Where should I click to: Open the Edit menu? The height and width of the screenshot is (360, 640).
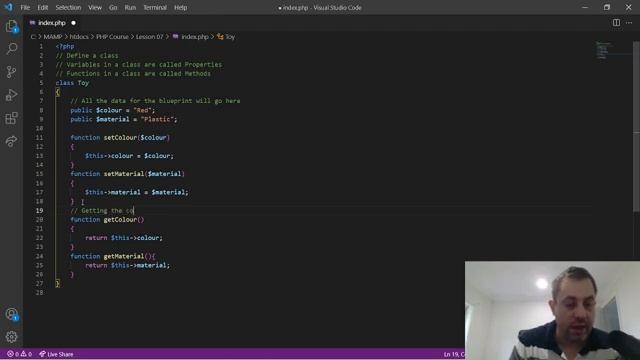42,7
